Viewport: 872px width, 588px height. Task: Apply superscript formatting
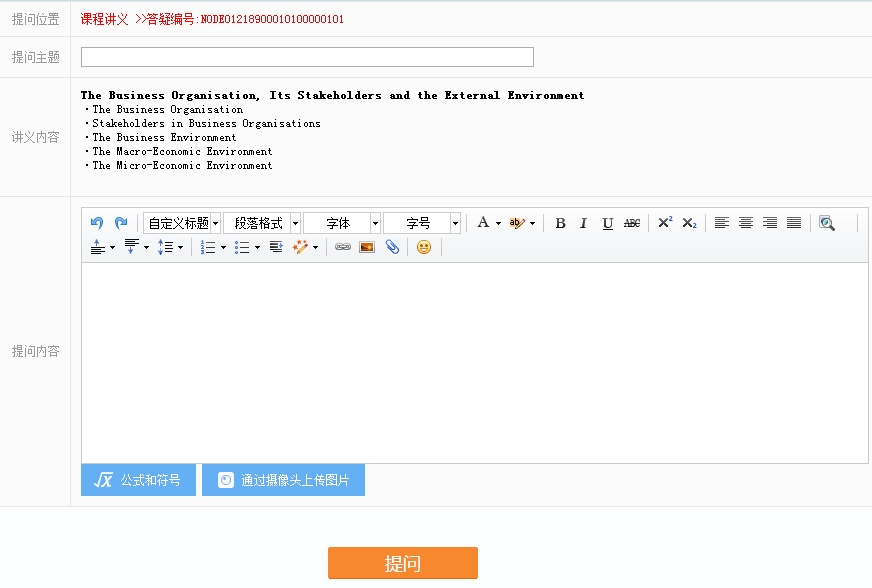click(x=665, y=223)
